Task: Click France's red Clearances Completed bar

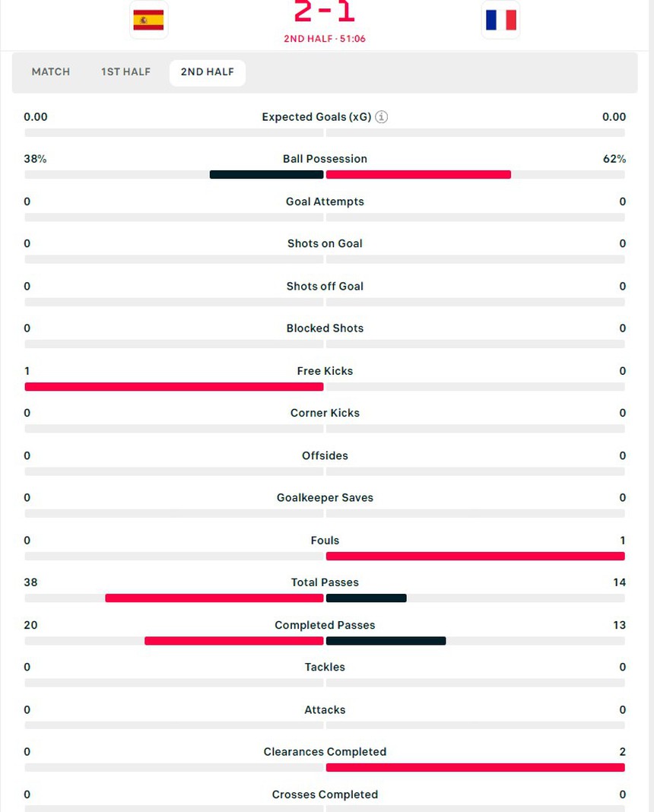Action: [x=475, y=768]
